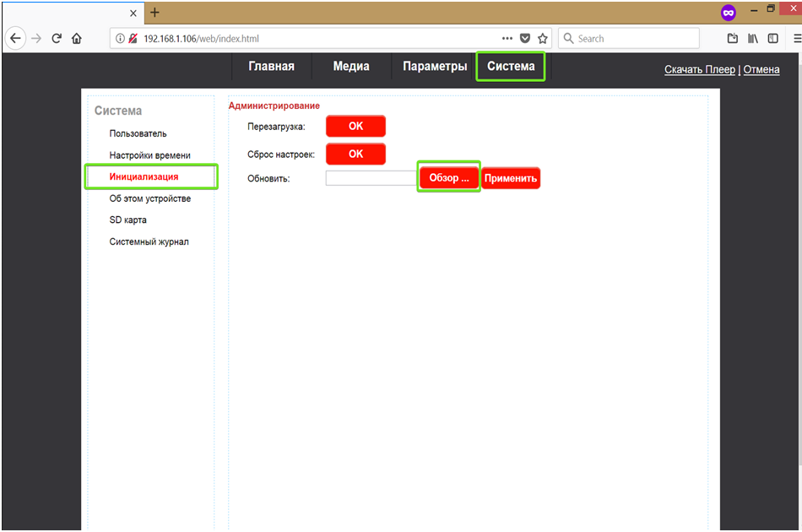Click the browser Back arrow button
Screen dimensions: 802x532
coord(15,38)
